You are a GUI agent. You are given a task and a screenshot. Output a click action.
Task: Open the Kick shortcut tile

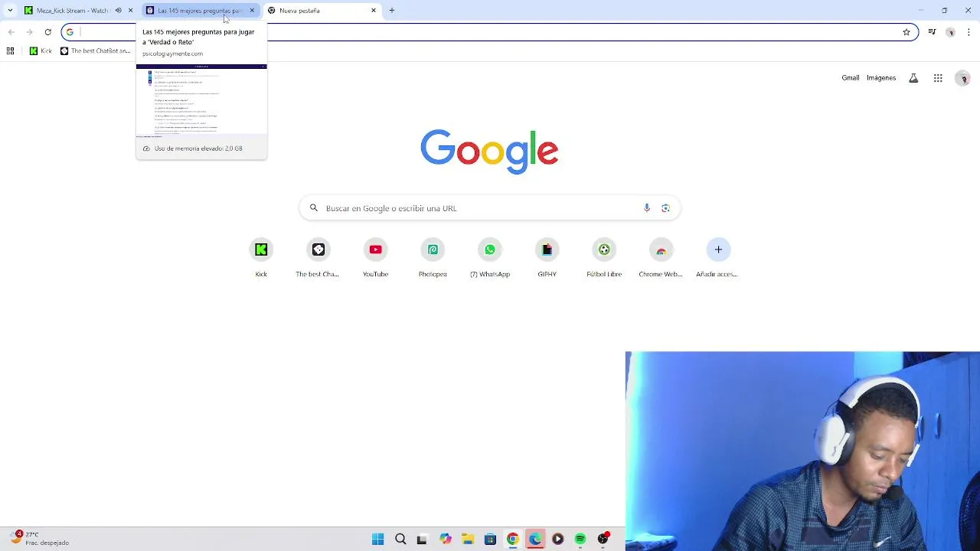coord(261,259)
